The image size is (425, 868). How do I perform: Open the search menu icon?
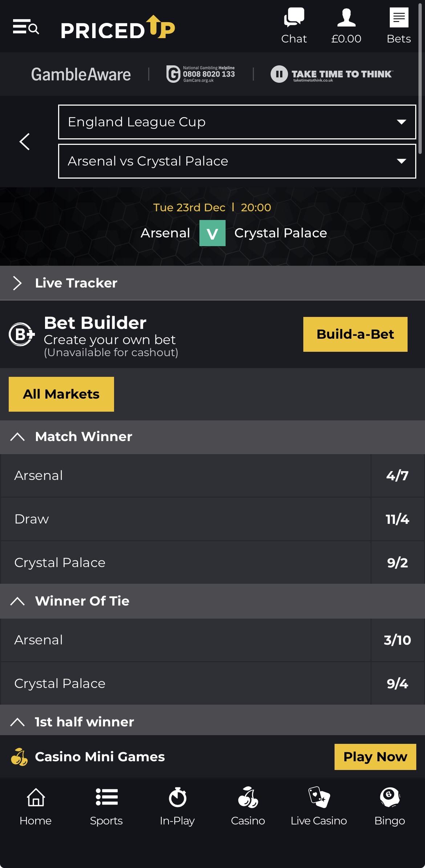(25, 27)
